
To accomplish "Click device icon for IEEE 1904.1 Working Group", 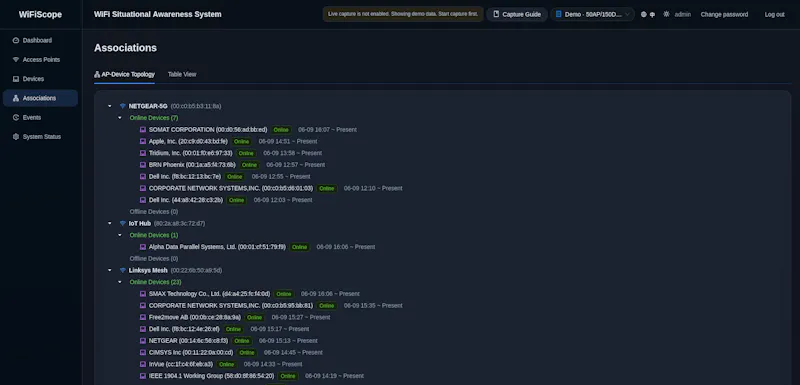I will pos(143,376).
